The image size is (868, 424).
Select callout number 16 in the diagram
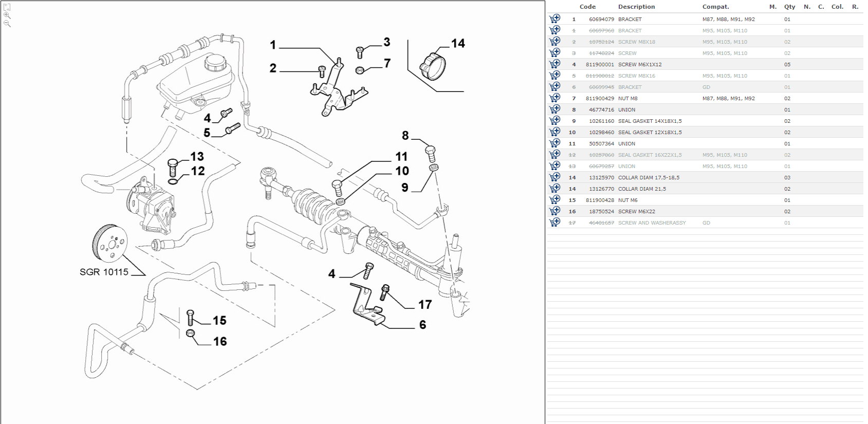[220, 341]
